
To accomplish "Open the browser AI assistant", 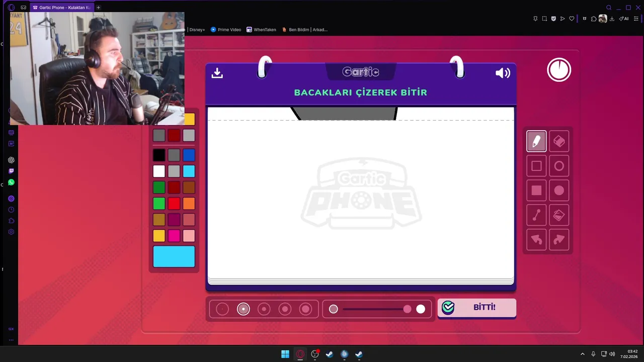I will pos(624,19).
